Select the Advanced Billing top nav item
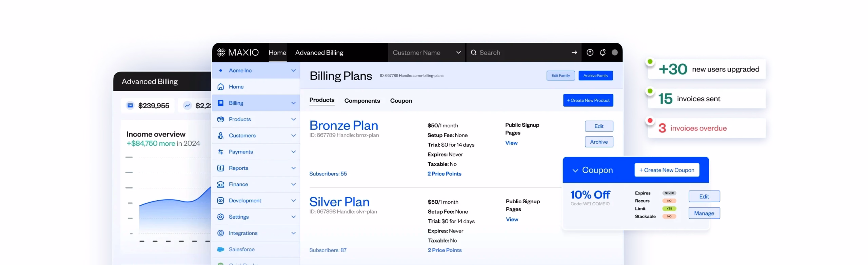The width and height of the screenshot is (868, 265). point(319,53)
